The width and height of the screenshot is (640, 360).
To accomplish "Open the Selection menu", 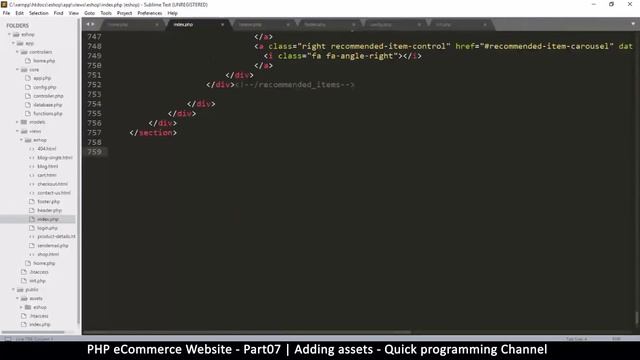I will pos(38,13).
